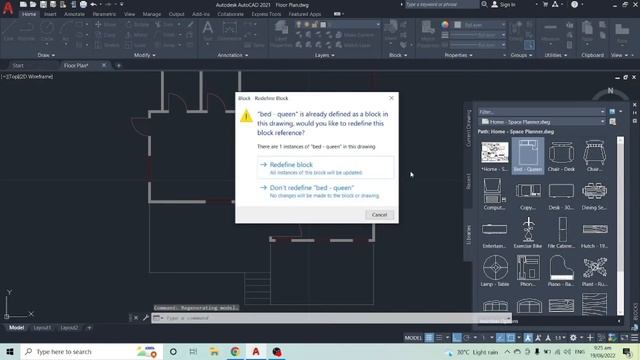Close the Redefine Block dialog with X

coord(391,98)
